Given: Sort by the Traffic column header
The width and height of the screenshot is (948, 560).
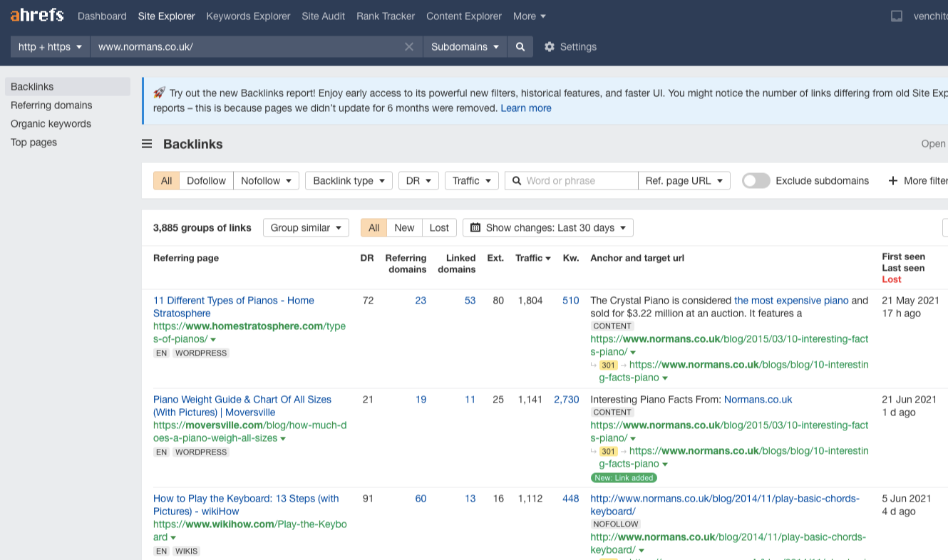Looking at the screenshot, I should [533, 258].
